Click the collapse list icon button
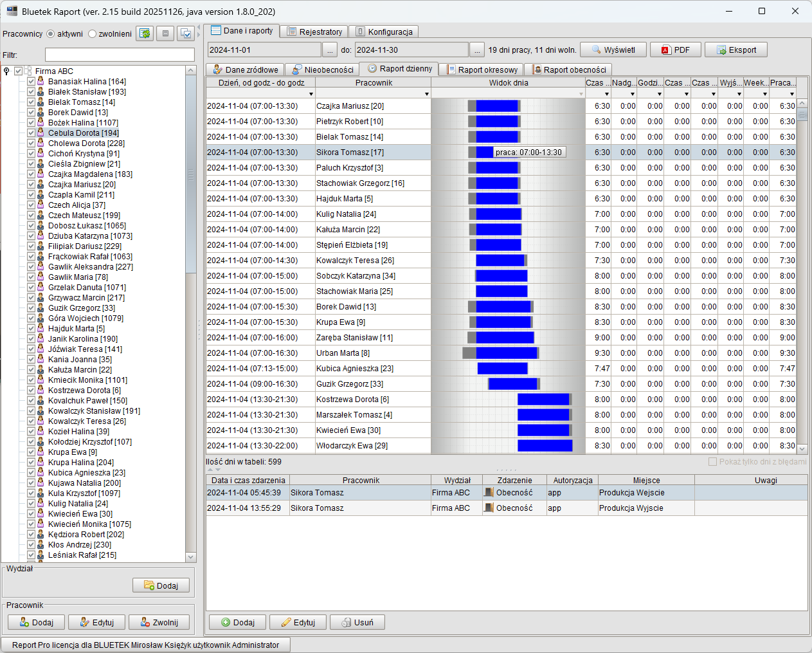Viewport: 812px width, 653px height. pos(165,33)
